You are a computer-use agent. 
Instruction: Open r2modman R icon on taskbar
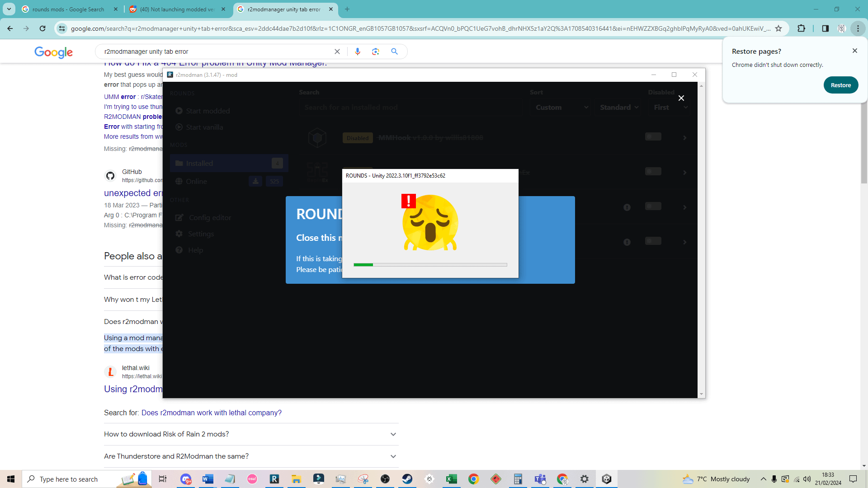click(274, 479)
